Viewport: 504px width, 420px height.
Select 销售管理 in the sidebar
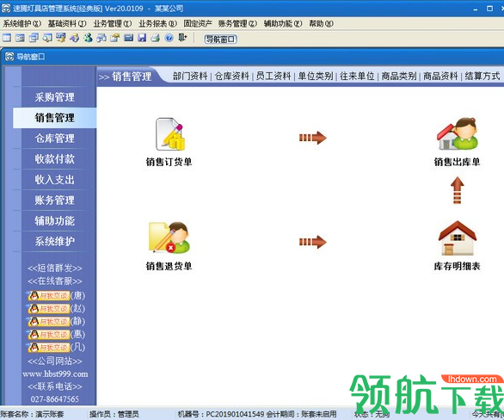[55, 118]
